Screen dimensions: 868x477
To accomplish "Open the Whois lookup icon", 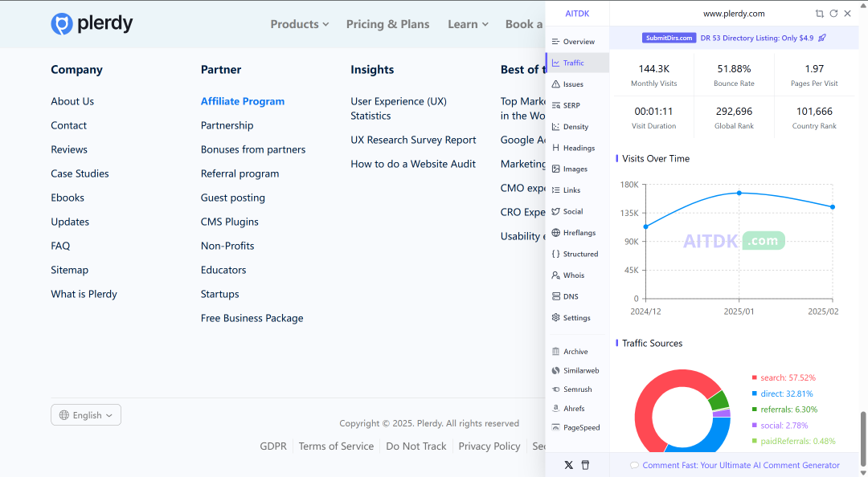I will tap(556, 275).
